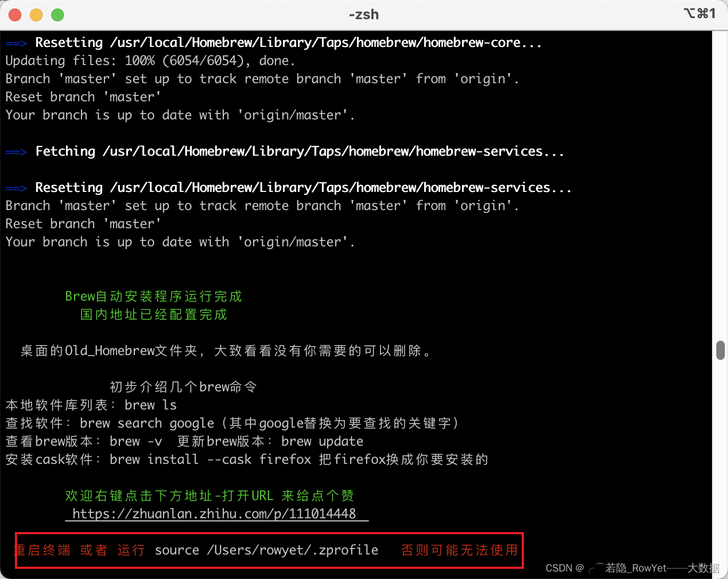
Task: Click the -zsh window title
Action: [x=364, y=14]
